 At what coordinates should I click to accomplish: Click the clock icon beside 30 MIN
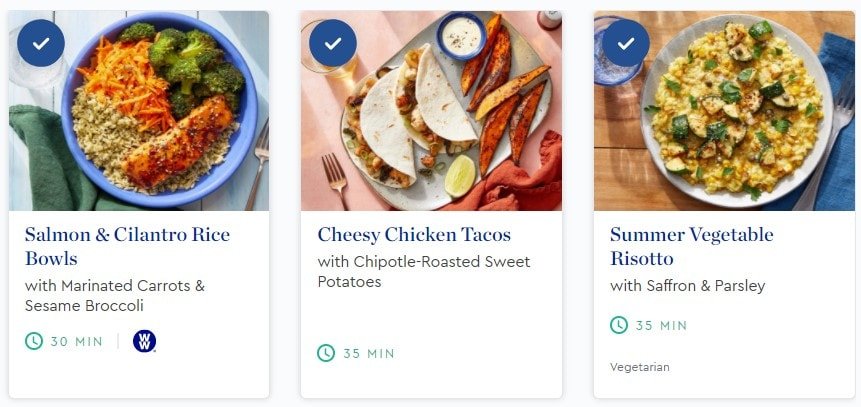click(34, 342)
